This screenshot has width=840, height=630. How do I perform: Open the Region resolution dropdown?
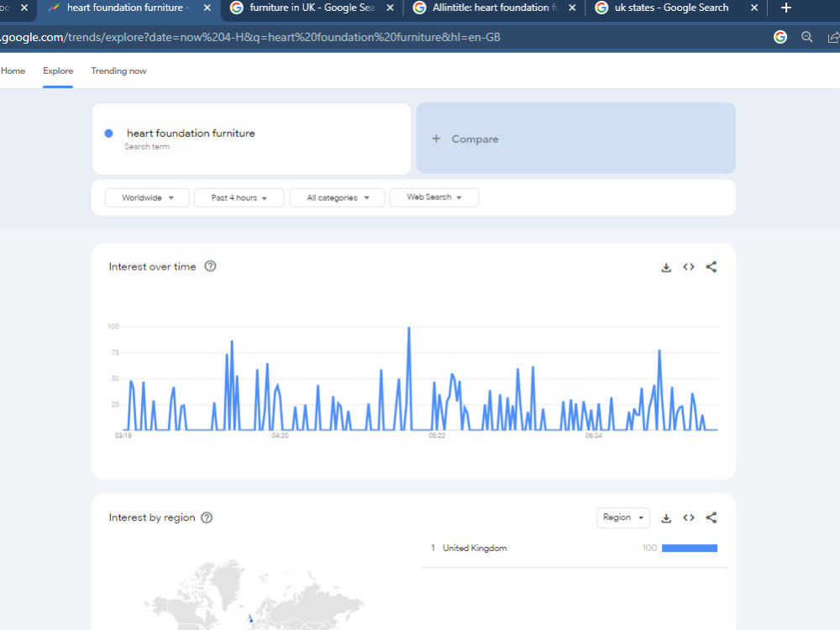point(623,517)
